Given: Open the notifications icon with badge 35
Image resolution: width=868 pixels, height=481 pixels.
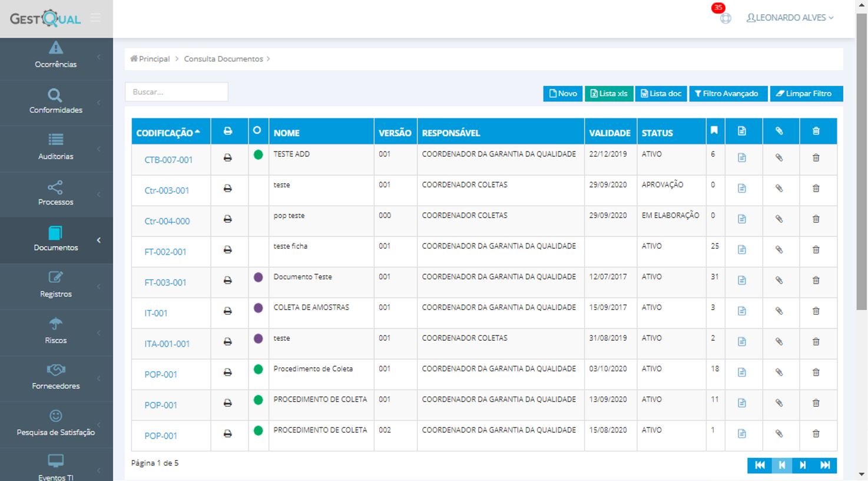Looking at the screenshot, I should click(x=725, y=18).
